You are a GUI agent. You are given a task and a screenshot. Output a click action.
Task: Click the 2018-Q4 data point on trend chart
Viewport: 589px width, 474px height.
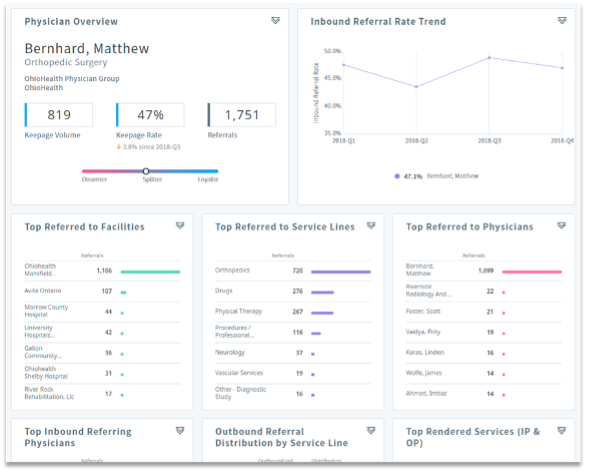[562, 68]
